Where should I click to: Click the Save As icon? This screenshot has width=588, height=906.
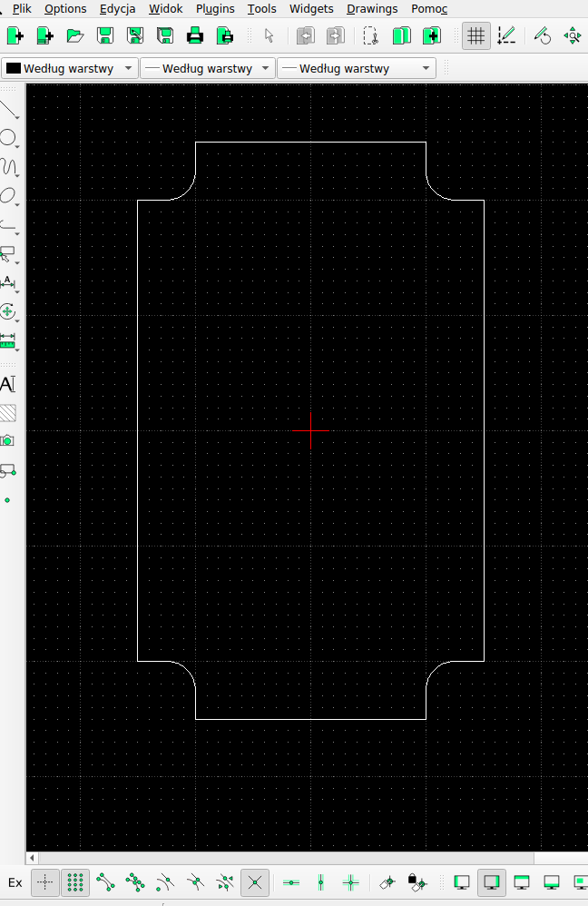click(x=135, y=35)
